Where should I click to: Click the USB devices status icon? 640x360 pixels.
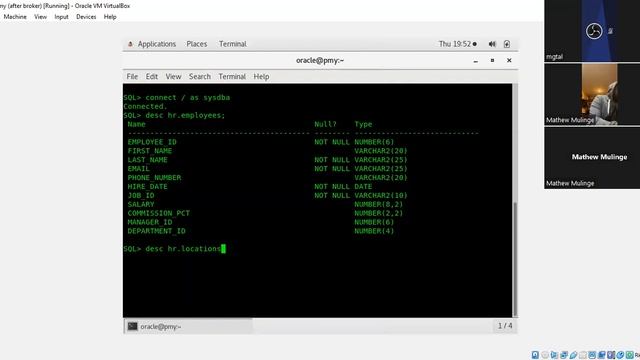[573, 355]
